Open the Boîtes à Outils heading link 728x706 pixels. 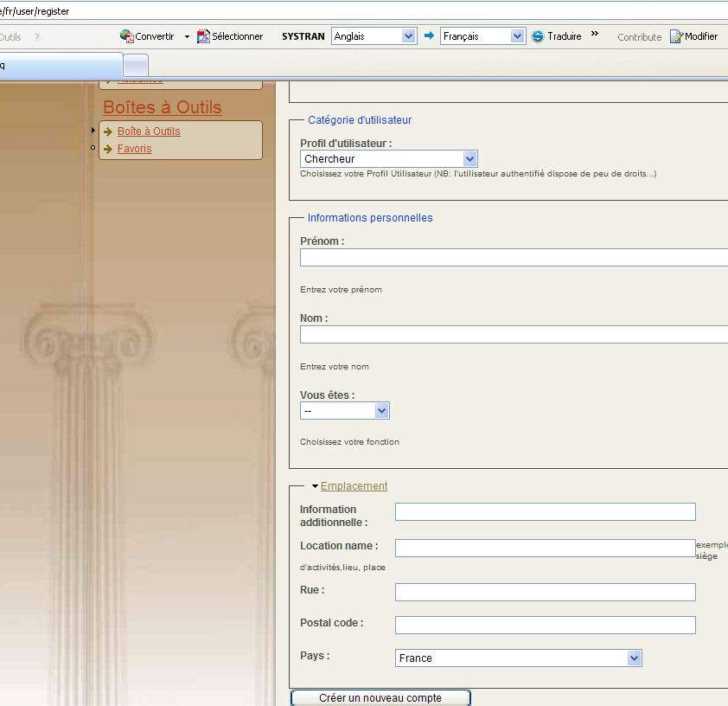[x=162, y=107]
